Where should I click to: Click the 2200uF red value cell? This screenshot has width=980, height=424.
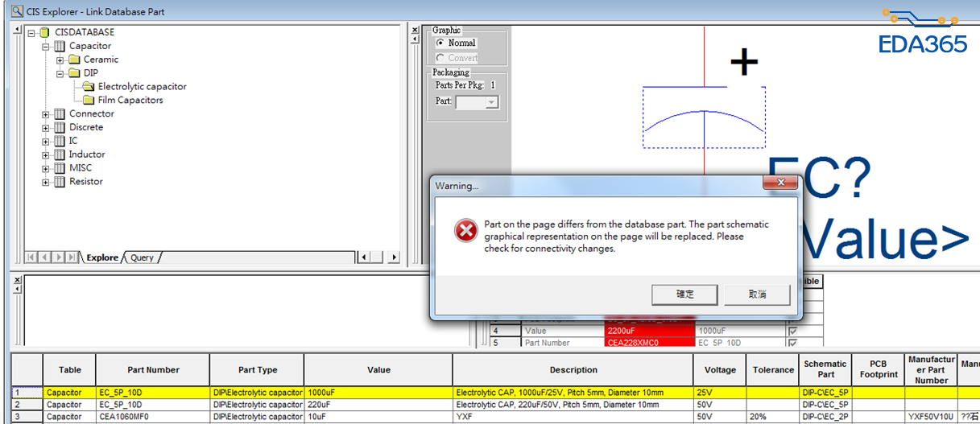[x=649, y=331]
